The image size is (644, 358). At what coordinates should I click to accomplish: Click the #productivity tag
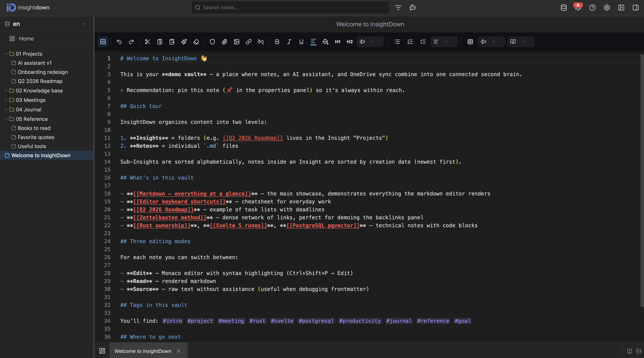pos(360,321)
